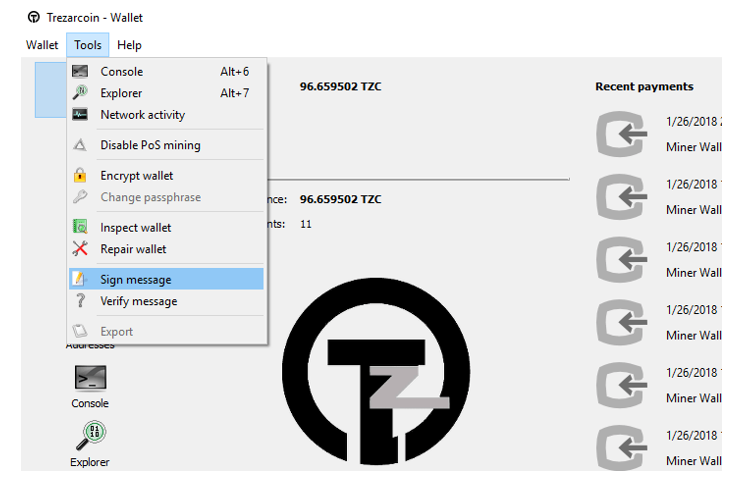This screenshot has height=480, width=747.
Task: Open Explorer from the sidebar magnifier icon
Action: [x=91, y=435]
